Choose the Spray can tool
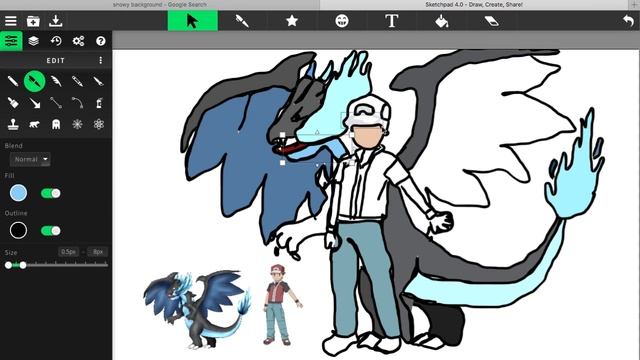 pyautogui.click(x=99, y=103)
